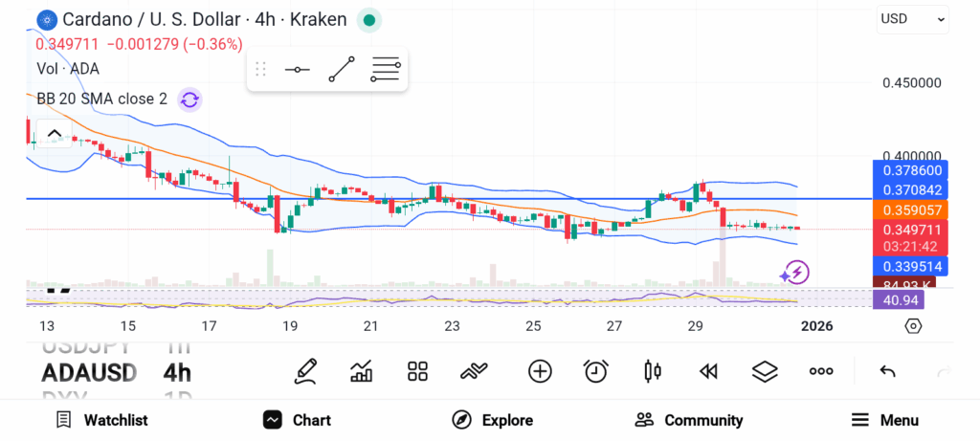Open chart settings hexagon icon on time axis
The image size is (980, 441).
pyautogui.click(x=913, y=326)
